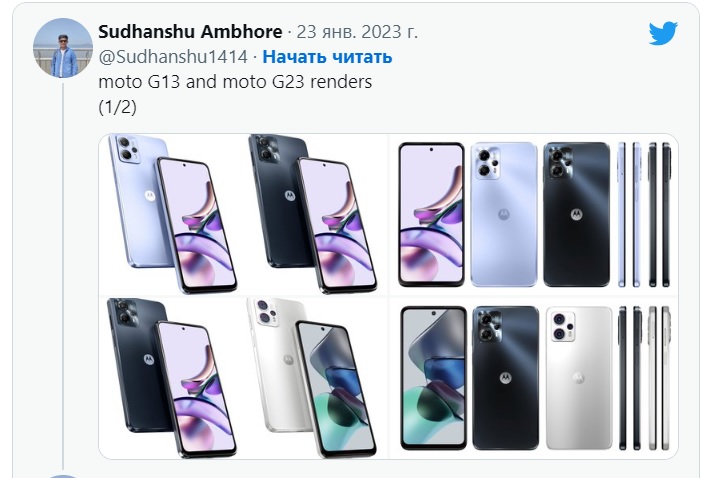Open the @Sudhanshu1414 handle link
The image size is (714, 478).
pyautogui.click(x=173, y=57)
